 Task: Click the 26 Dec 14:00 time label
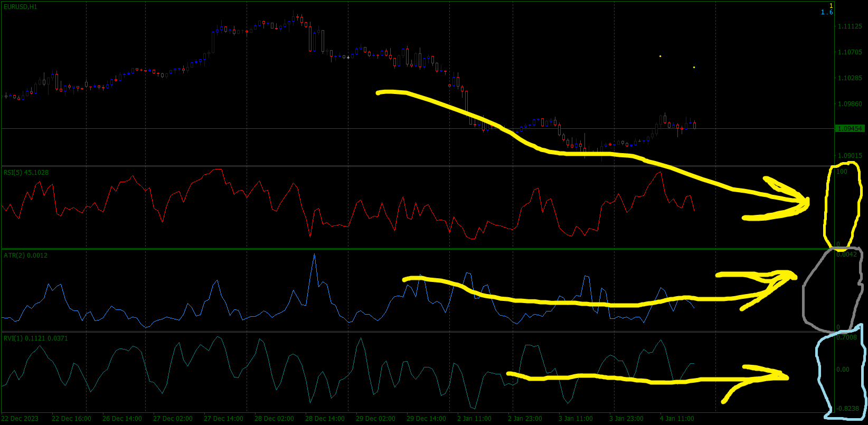(x=122, y=419)
